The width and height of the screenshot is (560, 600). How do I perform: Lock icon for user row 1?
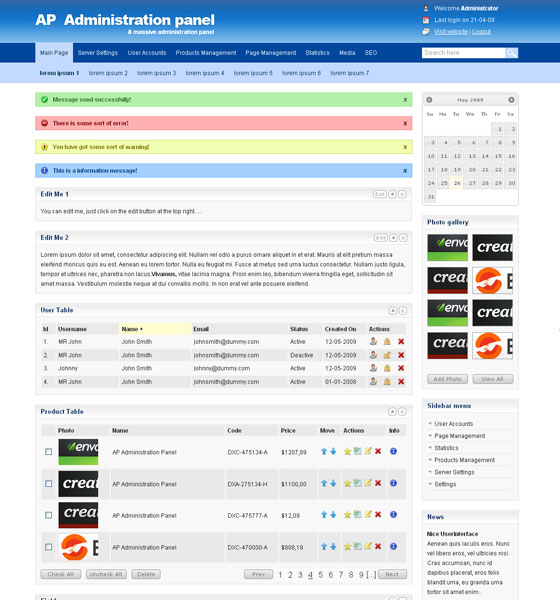click(x=387, y=342)
